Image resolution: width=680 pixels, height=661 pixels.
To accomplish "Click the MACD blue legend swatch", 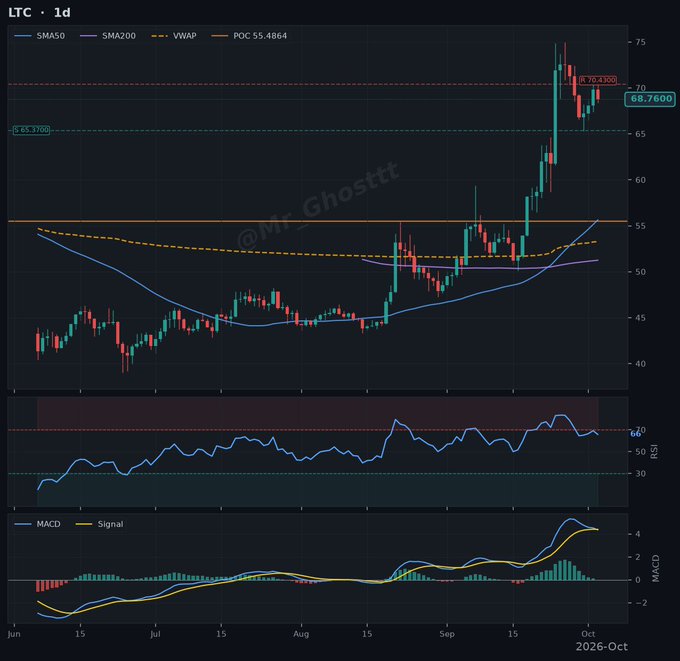I will 23,524.
